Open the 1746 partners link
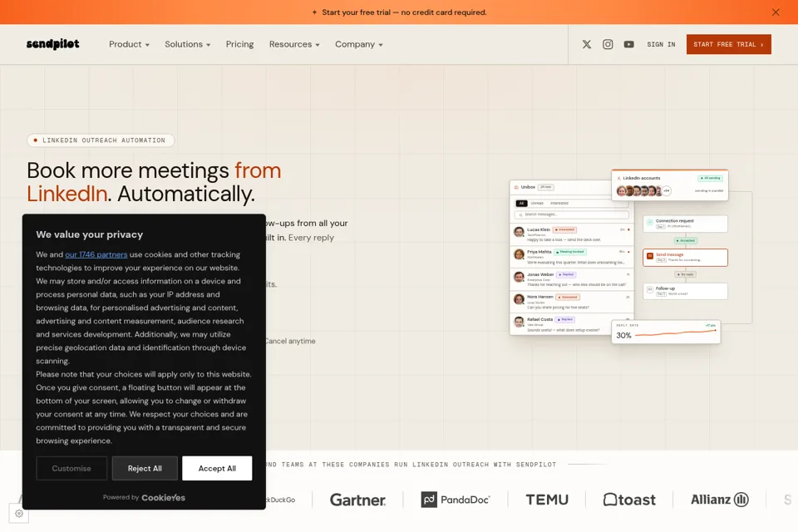This screenshot has width=798, height=532. [96, 254]
